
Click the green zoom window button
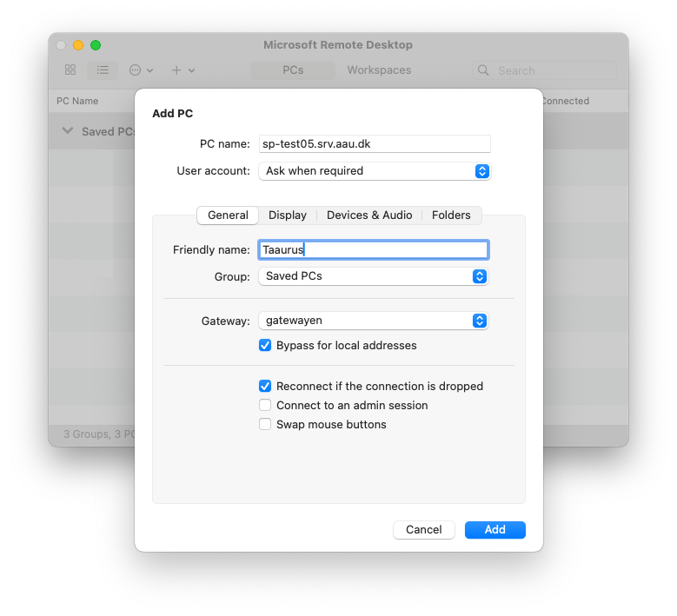96,45
